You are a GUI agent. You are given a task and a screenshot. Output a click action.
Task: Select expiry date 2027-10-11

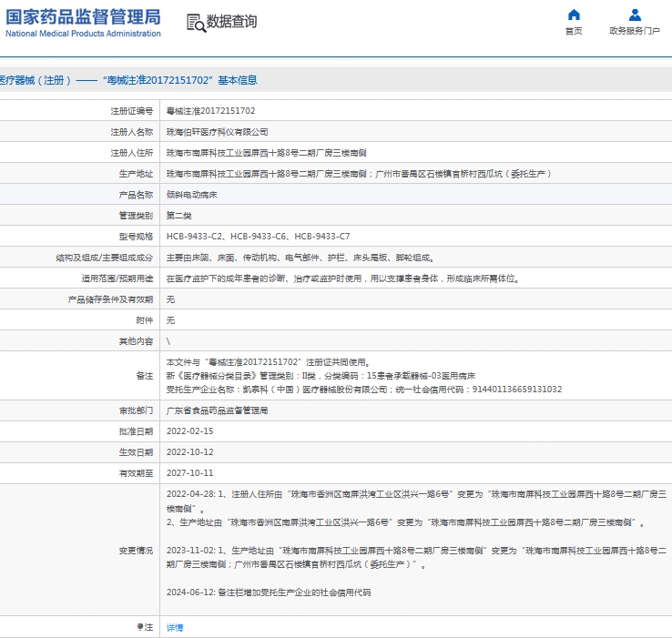190,473
